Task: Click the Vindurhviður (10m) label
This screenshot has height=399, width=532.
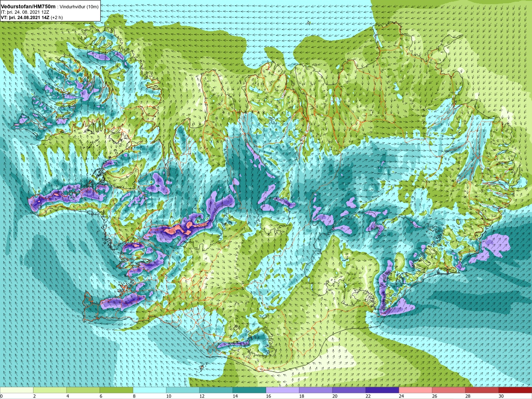Action: 79,7
